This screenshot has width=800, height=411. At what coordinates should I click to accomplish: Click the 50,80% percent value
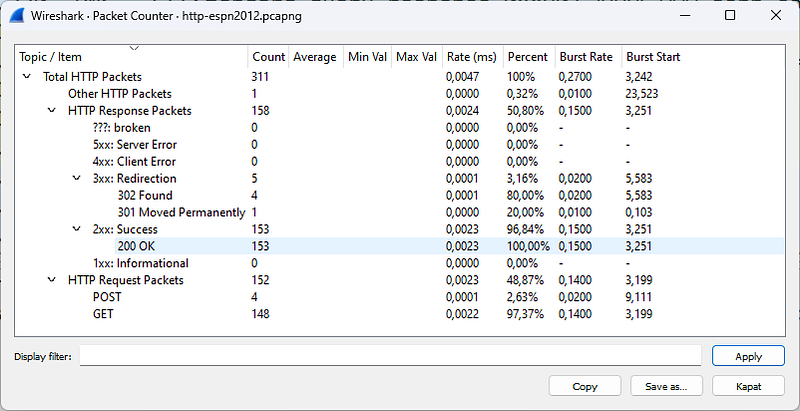pyautogui.click(x=526, y=111)
